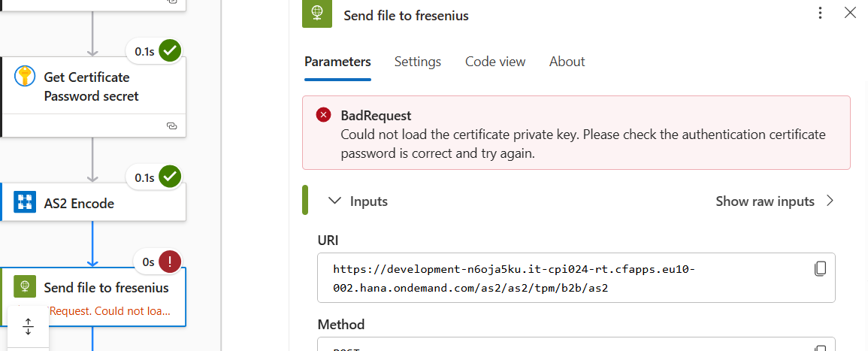Screen dimensions: 868x351
Task: Open the Code view tab
Action: (x=495, y=62)
